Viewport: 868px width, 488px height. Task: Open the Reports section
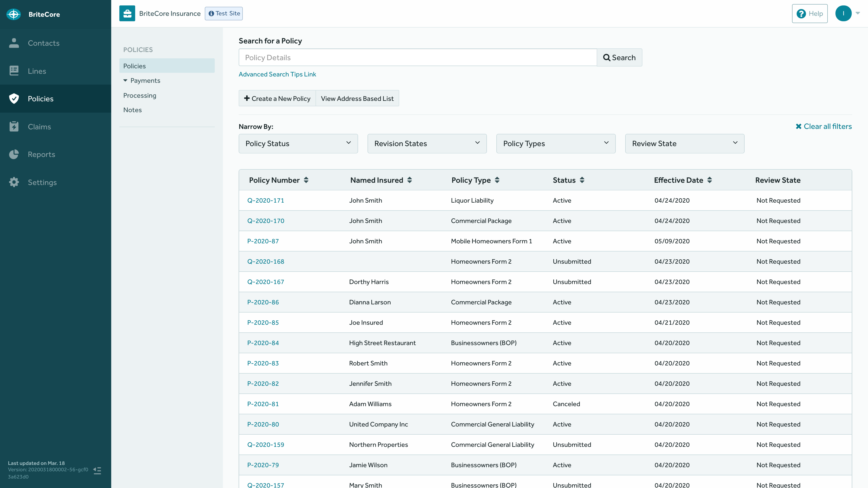tap(41, 154)
